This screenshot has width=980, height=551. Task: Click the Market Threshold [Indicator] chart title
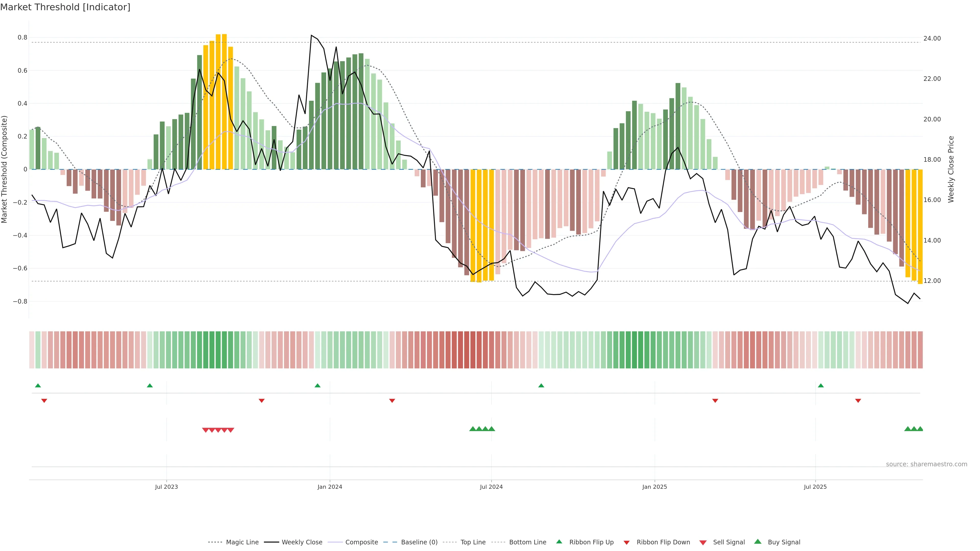coord(65,7)
